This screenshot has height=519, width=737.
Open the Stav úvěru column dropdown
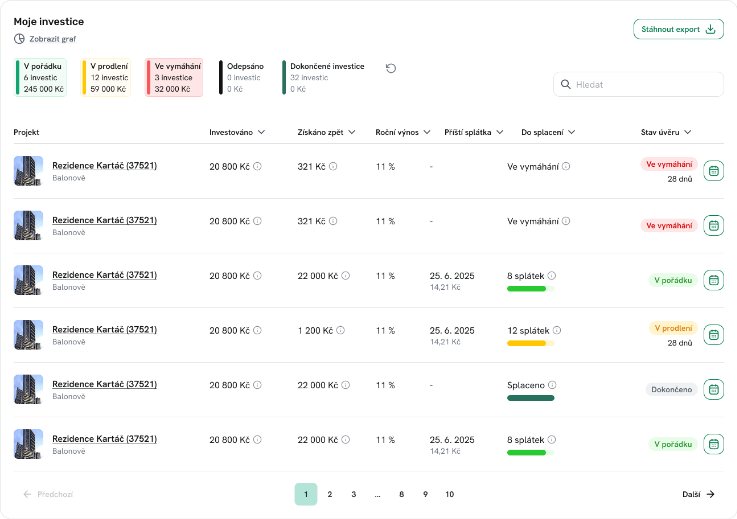(688, 132)
